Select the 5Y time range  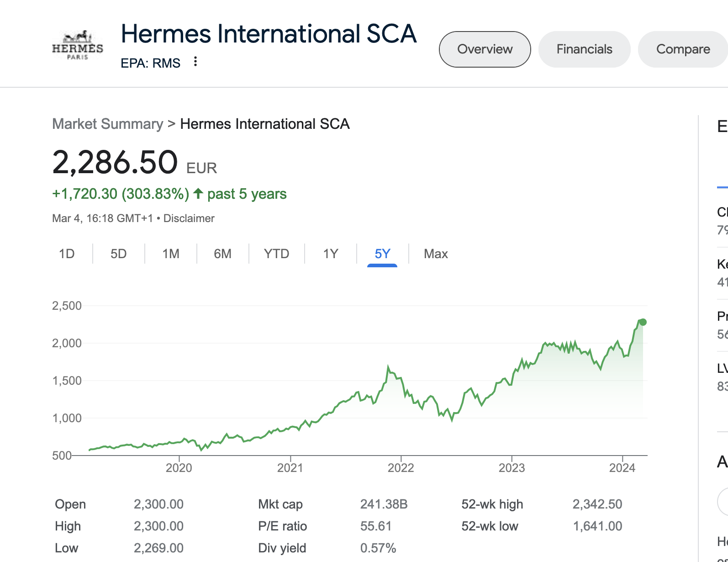coord(382,254)
